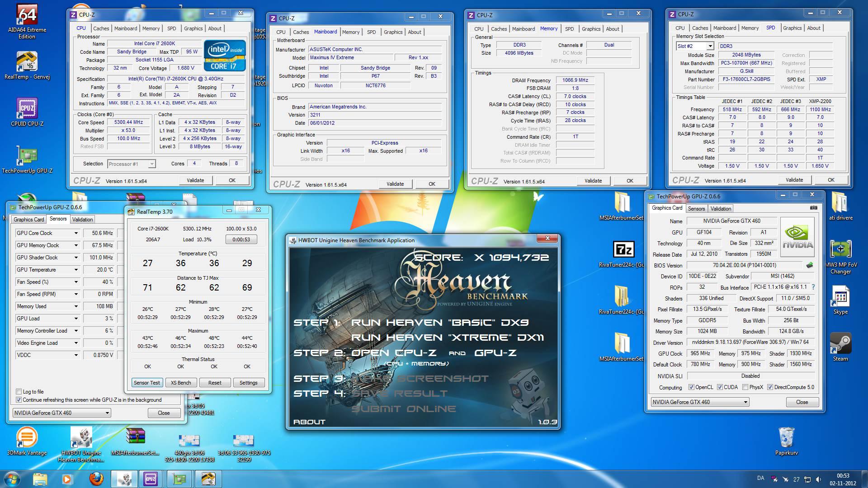The width and height of the screenshot is (868, 488).
Task: Expand GPU Memory Clock sensor dropdown
Action: click(76, 245)
